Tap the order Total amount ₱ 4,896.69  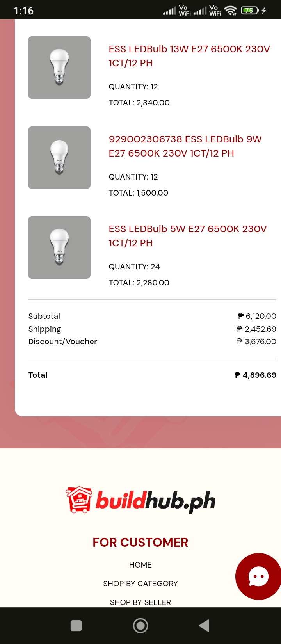coord(256,375)
